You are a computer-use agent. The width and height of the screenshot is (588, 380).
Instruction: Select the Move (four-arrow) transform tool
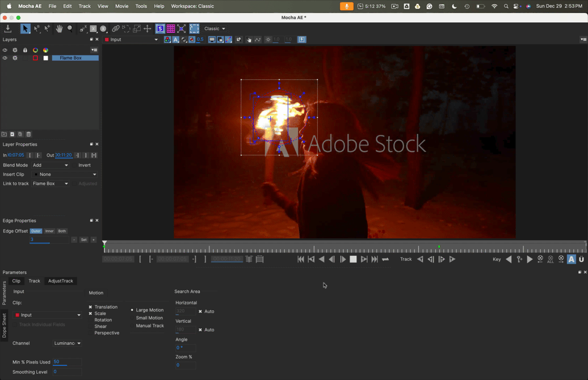[148, 28]
